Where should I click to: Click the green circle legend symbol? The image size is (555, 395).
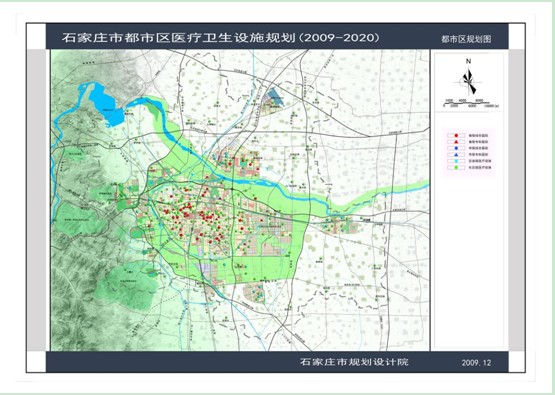(x=457, y=167)
